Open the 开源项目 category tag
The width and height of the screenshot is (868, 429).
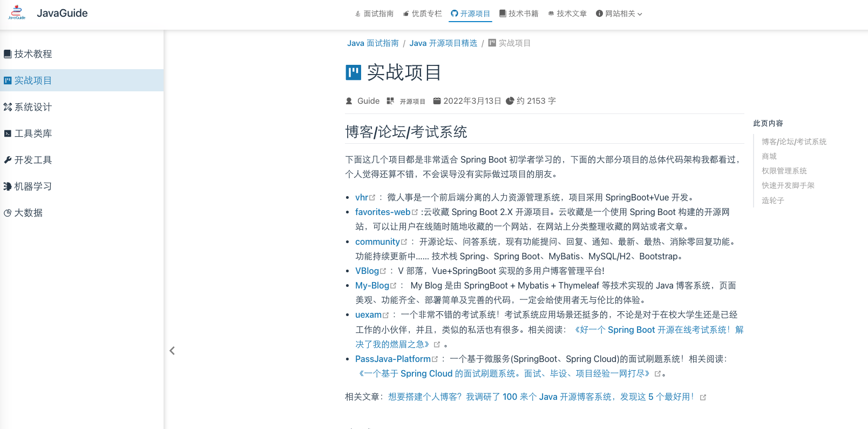point(412,102)
